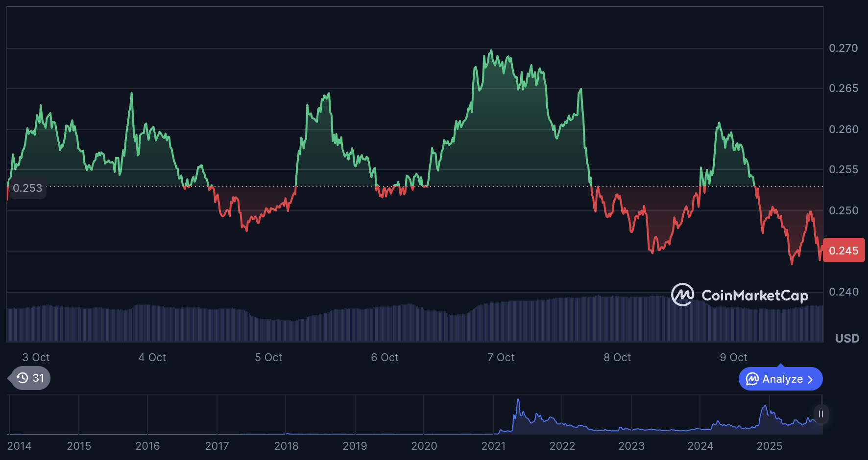The width and height of the screenshot is (868, 460).
Task: Click the 0.253 opening price label
Action: pos(27,188)
